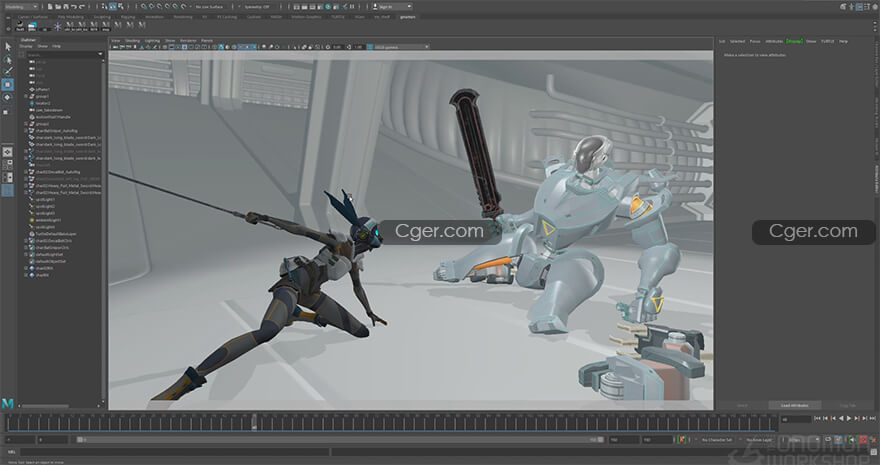The width and height of the screenshot is (880, 465).
Task: Open the viewport Lighting menu
Action: [x=152, y=41]
